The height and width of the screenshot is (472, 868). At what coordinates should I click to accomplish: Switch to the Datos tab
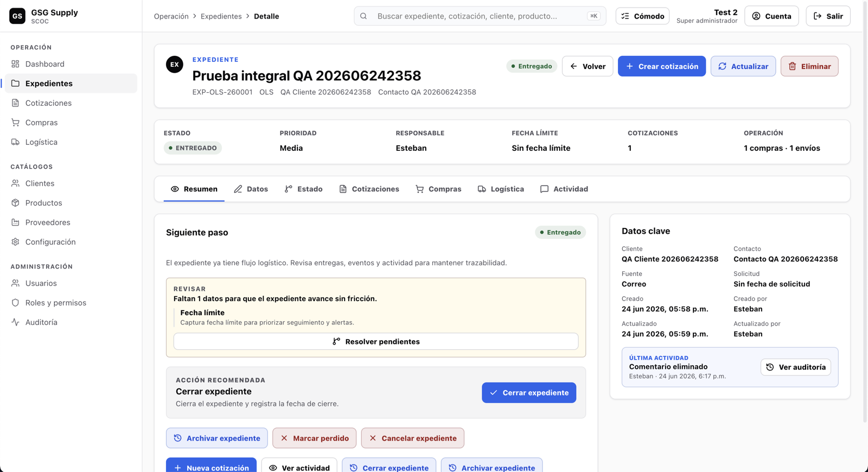251,189
